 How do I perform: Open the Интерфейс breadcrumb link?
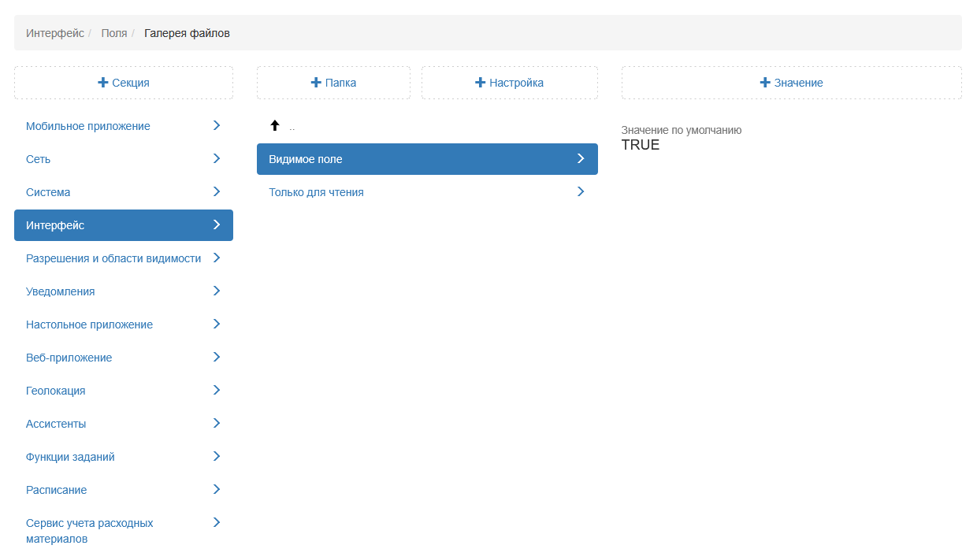(55, 33)
